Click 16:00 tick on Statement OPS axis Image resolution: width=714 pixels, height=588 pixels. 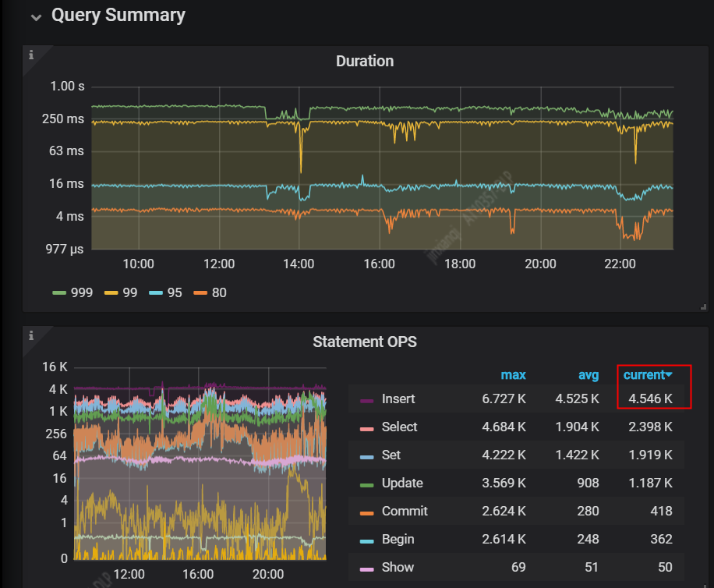coord(198,574)
